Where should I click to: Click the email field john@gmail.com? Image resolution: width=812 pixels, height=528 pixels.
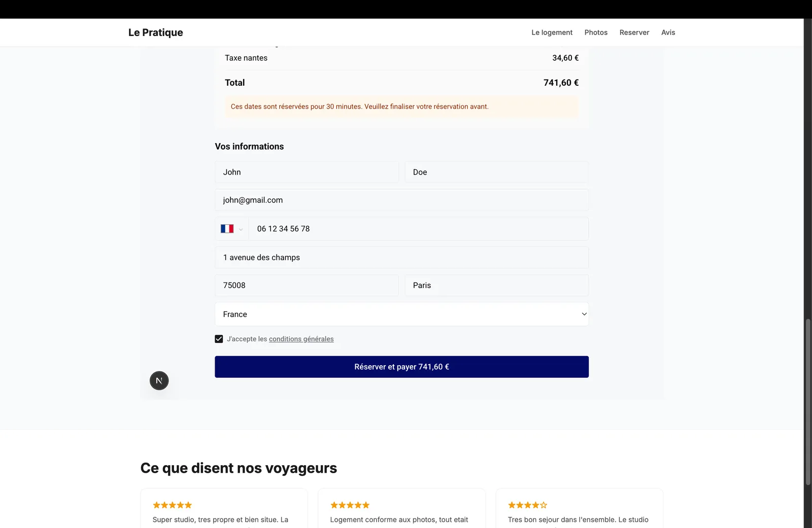pos(401,200)
